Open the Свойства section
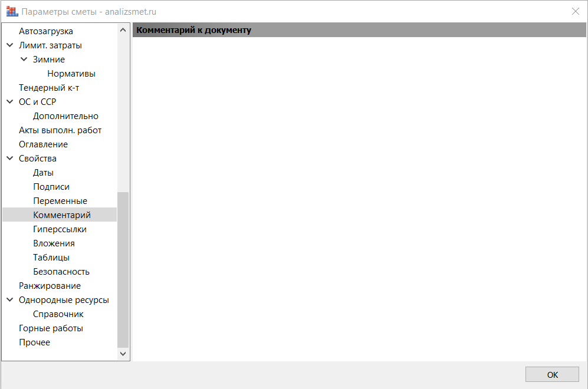 click(x=38, y=159)
